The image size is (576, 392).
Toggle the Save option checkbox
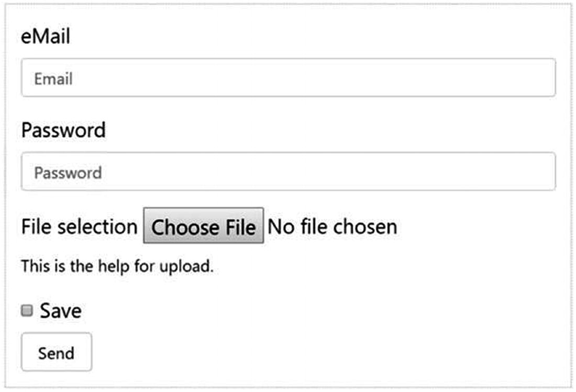pos(26,311)
